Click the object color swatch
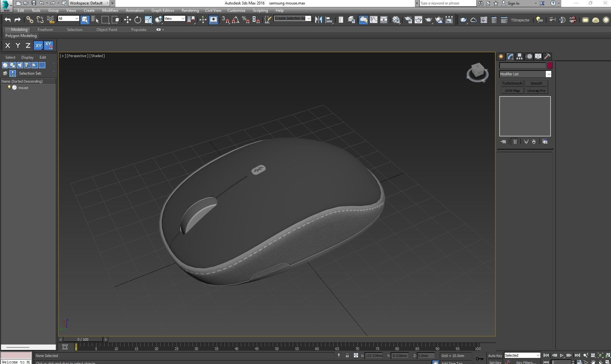 (x=550, y=65)
